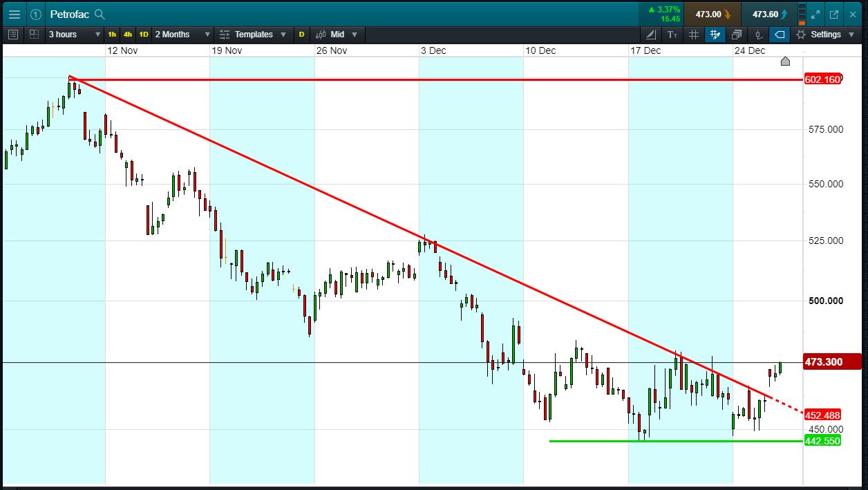
Task: Expand chart to full screen
Action: [x=816, y=14]
